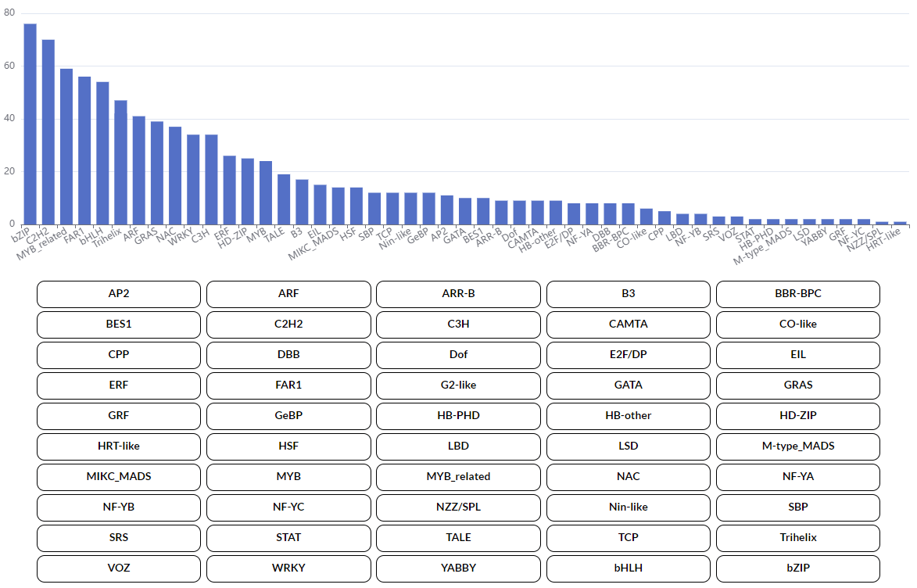The image size is (917, 588).
Task: Select the BBR-BPC button
Action: 797,294
